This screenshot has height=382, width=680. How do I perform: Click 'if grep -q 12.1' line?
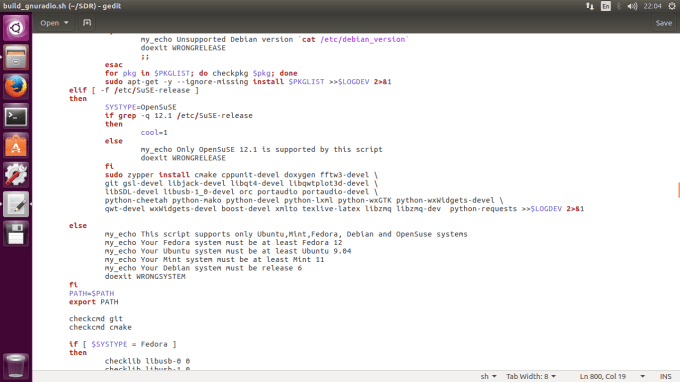point(179,116)
